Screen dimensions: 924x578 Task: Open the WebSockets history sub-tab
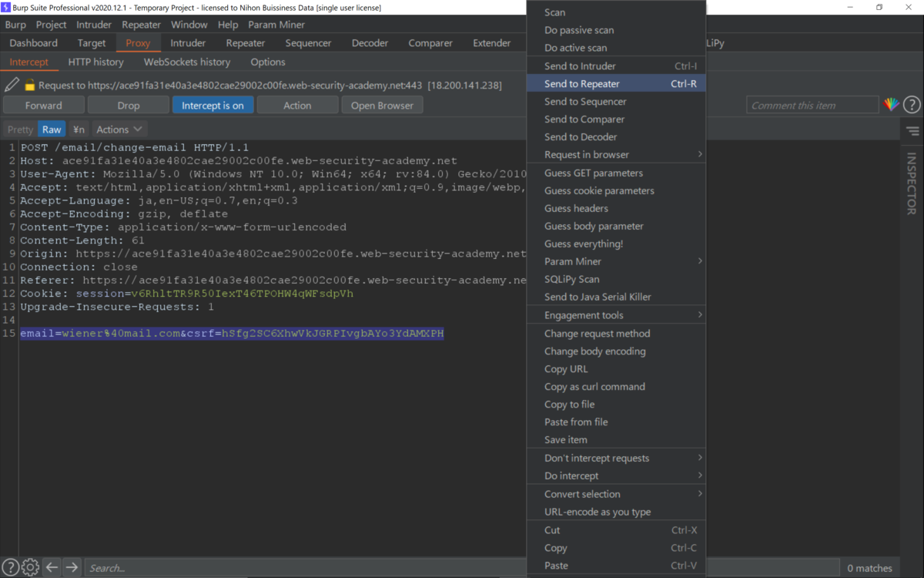[x=187, y=62]
